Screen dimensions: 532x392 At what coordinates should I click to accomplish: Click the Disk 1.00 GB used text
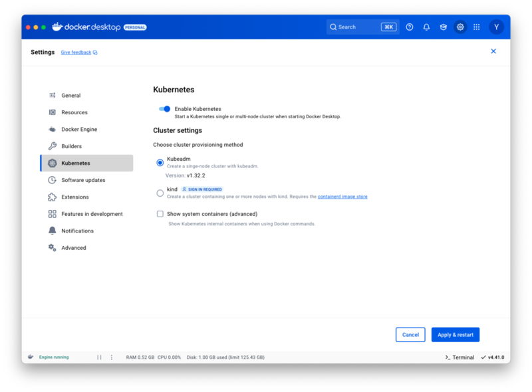(225, 357)
